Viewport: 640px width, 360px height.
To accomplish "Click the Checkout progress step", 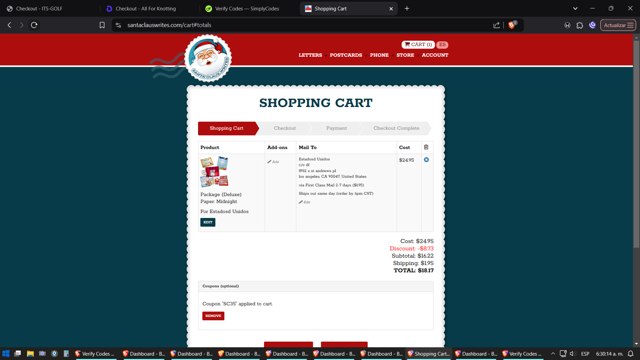I will click(284, 128).
